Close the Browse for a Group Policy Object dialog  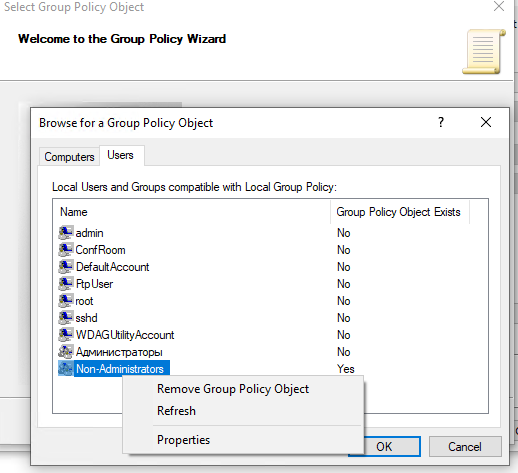[486, 122]
